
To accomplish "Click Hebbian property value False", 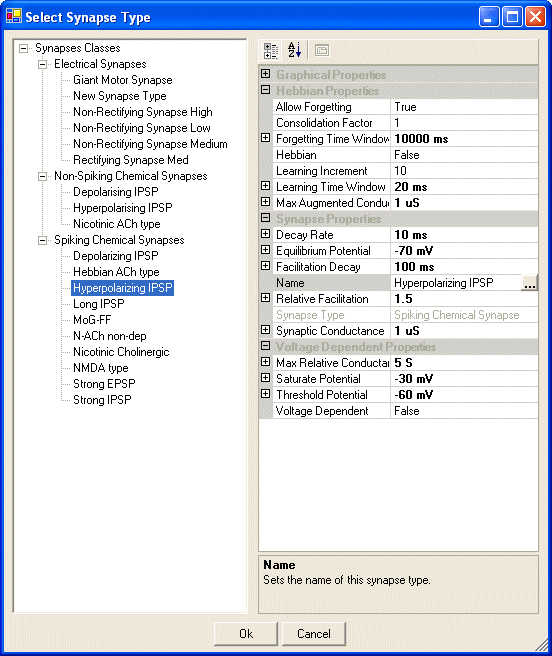I will [x=465, y=155].
